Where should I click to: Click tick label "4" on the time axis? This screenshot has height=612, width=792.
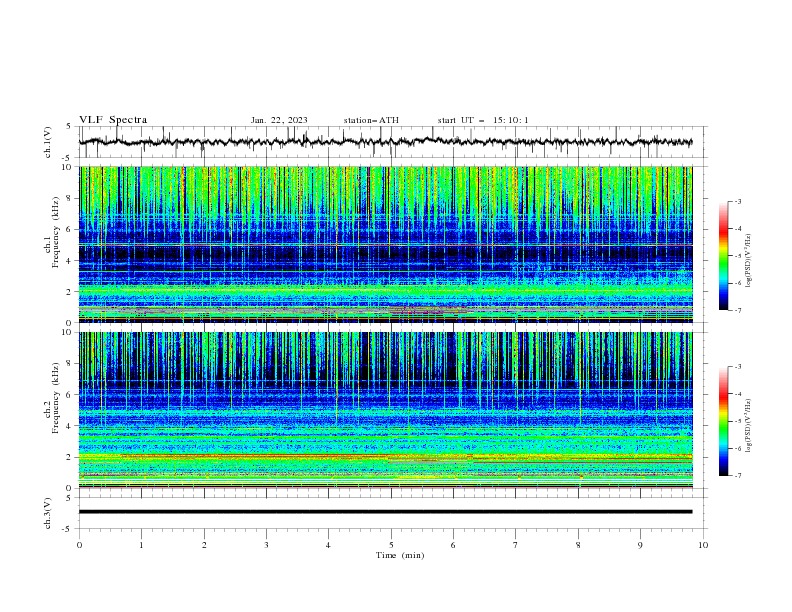[x=328, y=545]
